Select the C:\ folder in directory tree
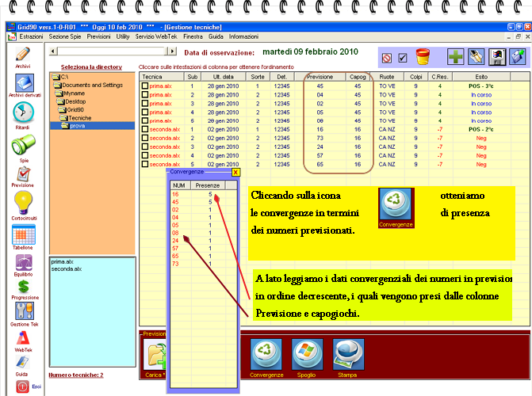 [x=61, y=77]
